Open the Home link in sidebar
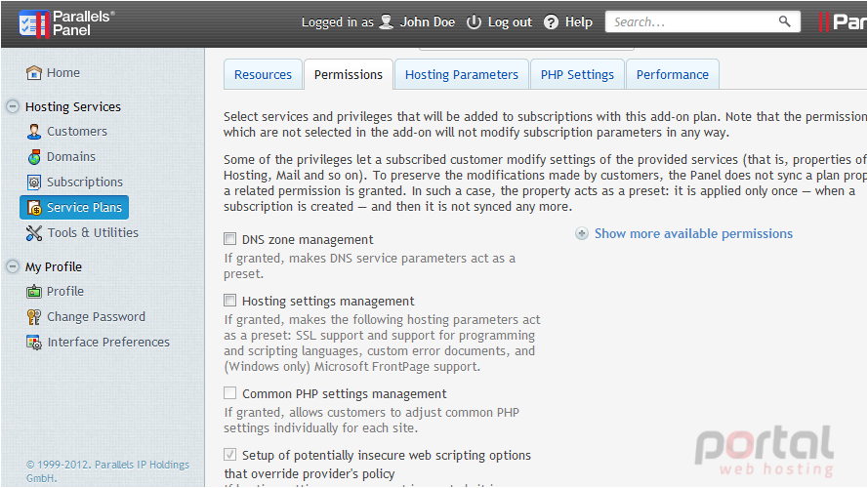This screenshot has width=868, height=488. coord(63,72)
